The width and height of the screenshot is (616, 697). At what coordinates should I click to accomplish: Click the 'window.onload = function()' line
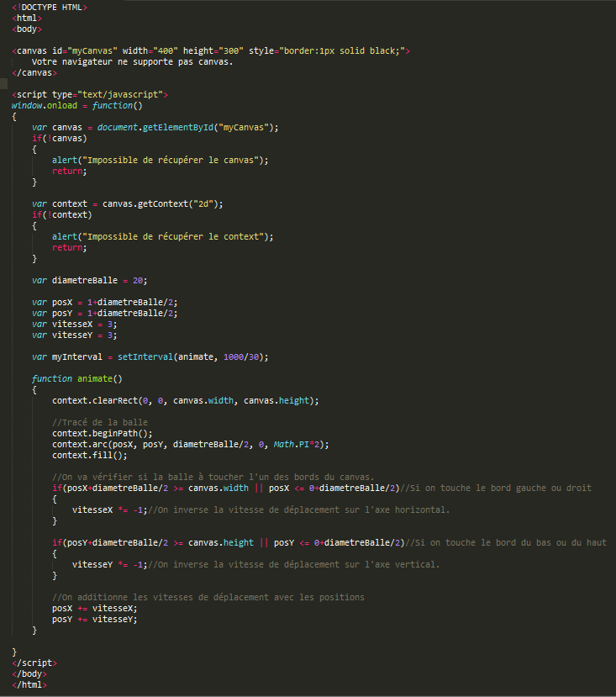click(x=76, y=106)
